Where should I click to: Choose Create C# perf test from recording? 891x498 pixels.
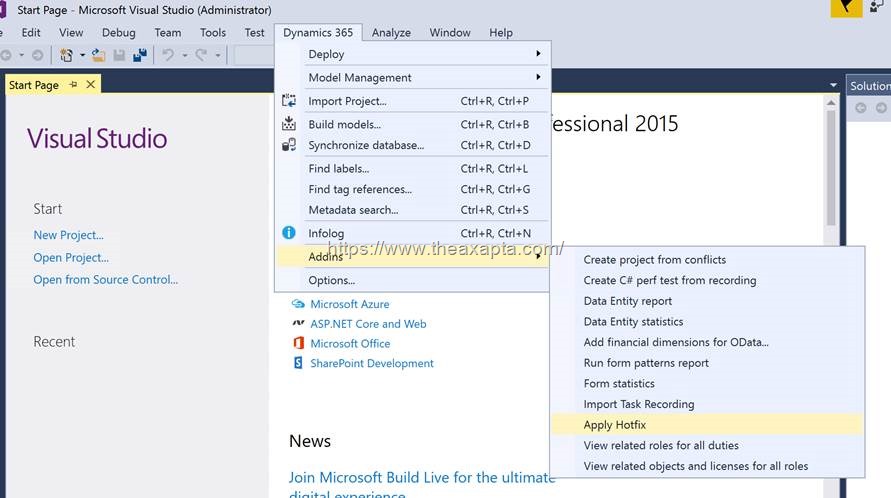[x=707, y=280]
